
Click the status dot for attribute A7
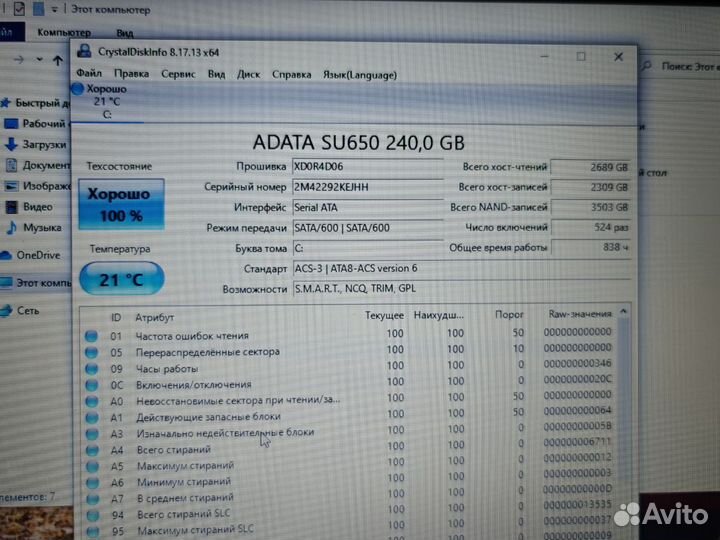(x=93, y=499)
